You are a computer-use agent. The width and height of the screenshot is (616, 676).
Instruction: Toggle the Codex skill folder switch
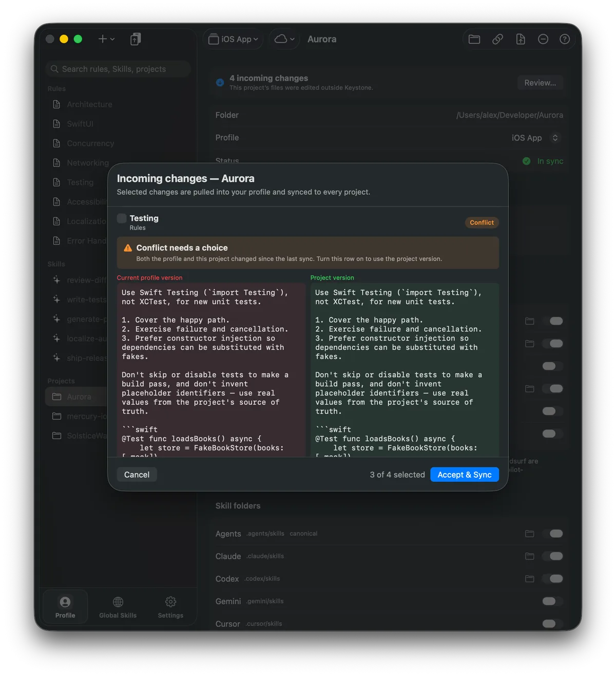pyautogui.click(x=553, y=579)
